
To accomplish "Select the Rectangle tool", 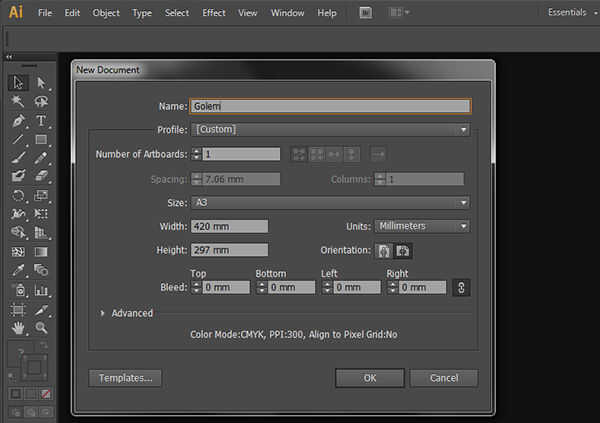I will (x=41, y=140).
